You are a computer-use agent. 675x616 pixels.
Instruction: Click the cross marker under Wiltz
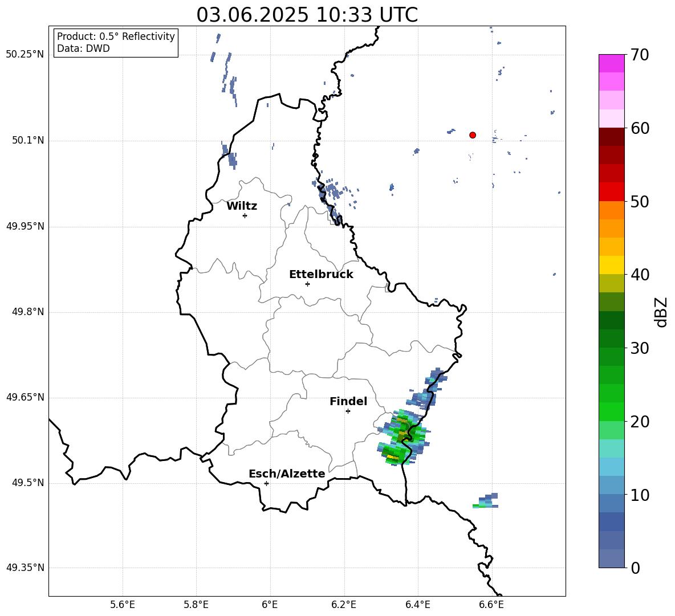pos(245,215)
